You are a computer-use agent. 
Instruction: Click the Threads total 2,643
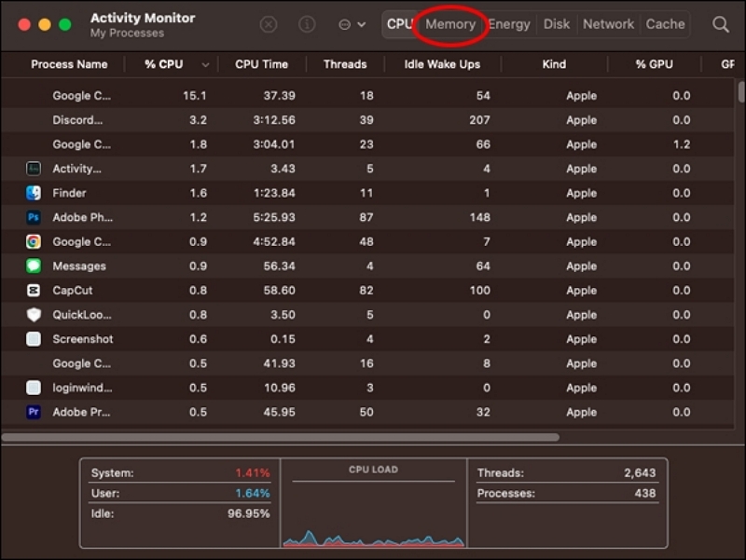coord(640,473)
